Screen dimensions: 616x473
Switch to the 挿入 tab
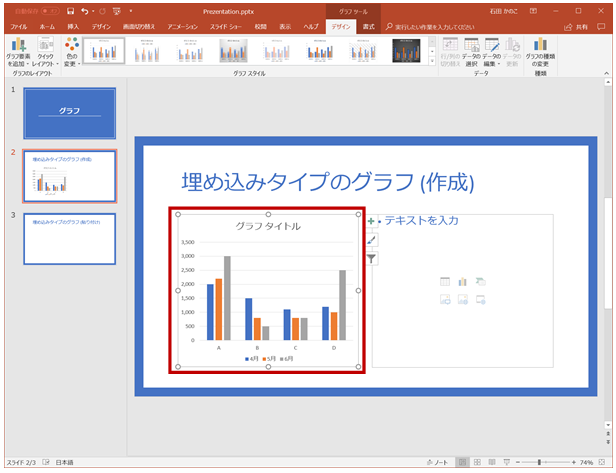[74, 27]
